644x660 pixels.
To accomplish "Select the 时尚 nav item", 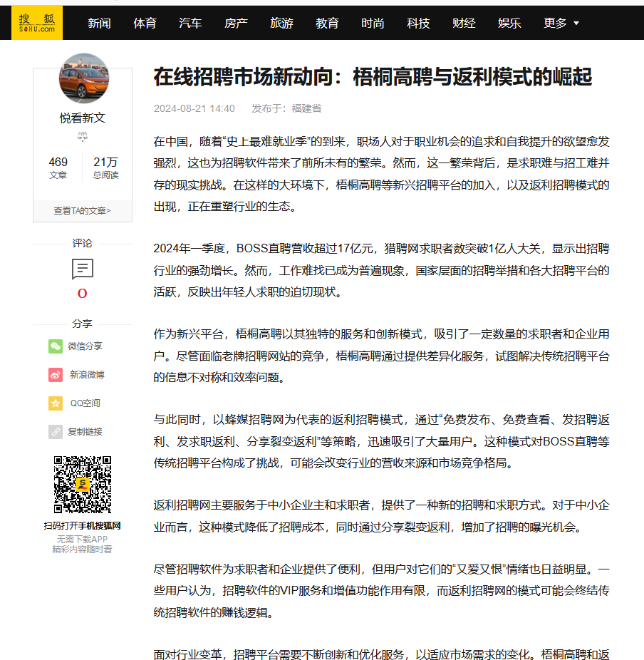I will (373, 23).
